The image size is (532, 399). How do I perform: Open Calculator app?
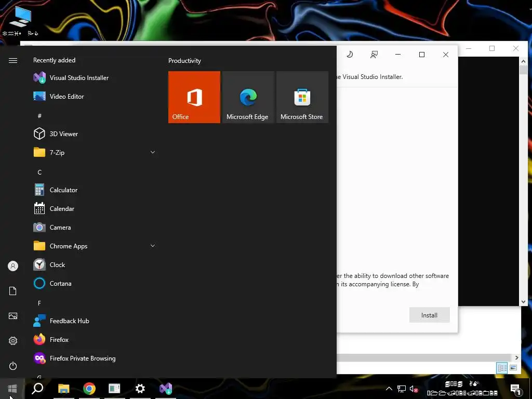point(95,190)
